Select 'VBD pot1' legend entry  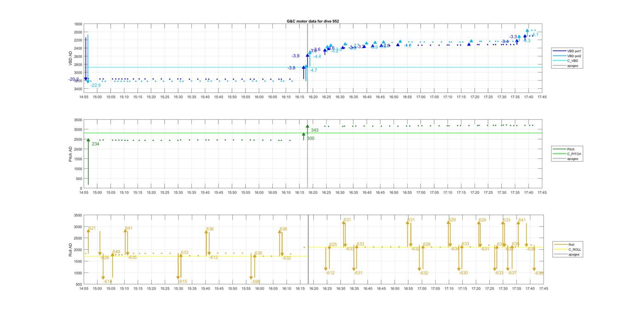pyautogui.click(x=575, y=51)
